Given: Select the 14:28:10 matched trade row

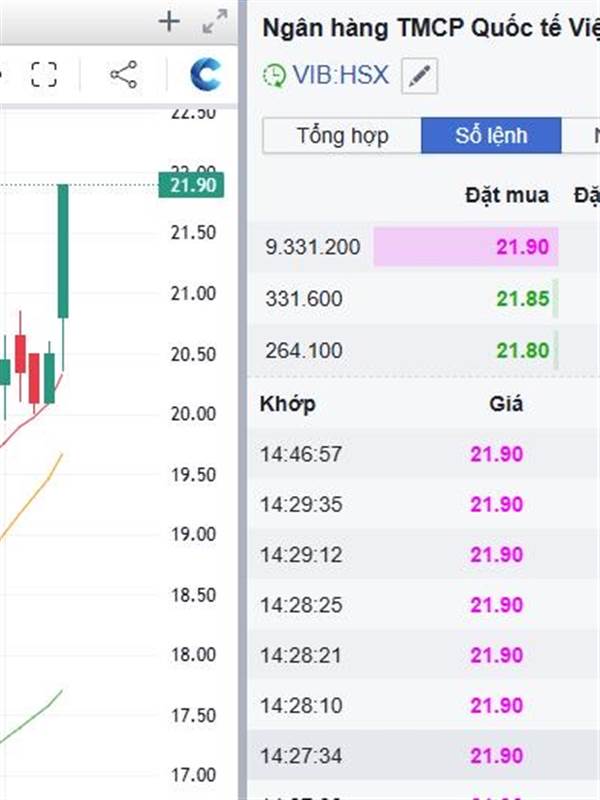Looking at the screenshot, I should tap(424, 706).
